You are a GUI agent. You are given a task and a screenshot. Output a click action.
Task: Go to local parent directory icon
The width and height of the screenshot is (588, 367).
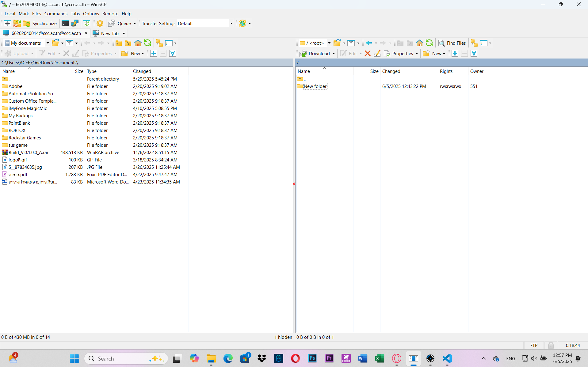[x=119, y=43]
